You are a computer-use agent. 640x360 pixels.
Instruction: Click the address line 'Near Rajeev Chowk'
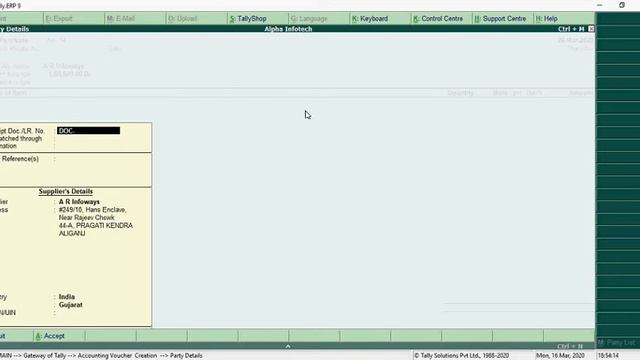click(87, 218)
